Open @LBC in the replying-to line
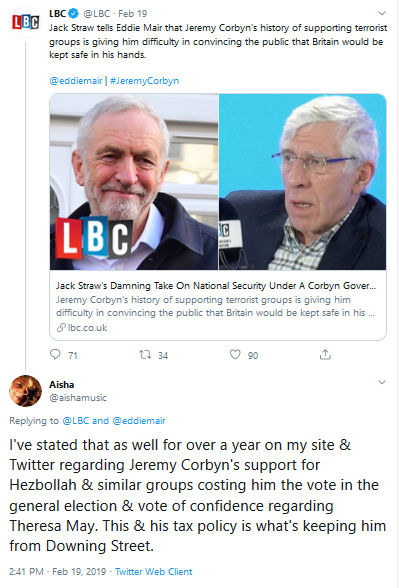 [75, 421]
